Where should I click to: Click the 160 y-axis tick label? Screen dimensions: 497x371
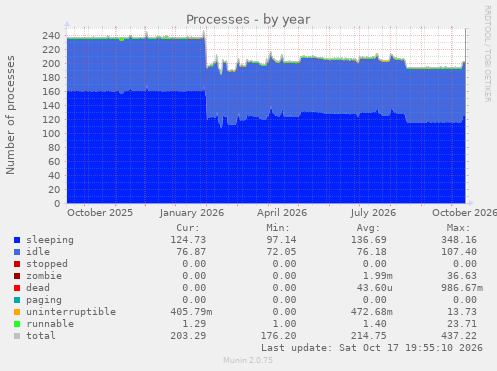pyautogui.click(x=51, y=92)
